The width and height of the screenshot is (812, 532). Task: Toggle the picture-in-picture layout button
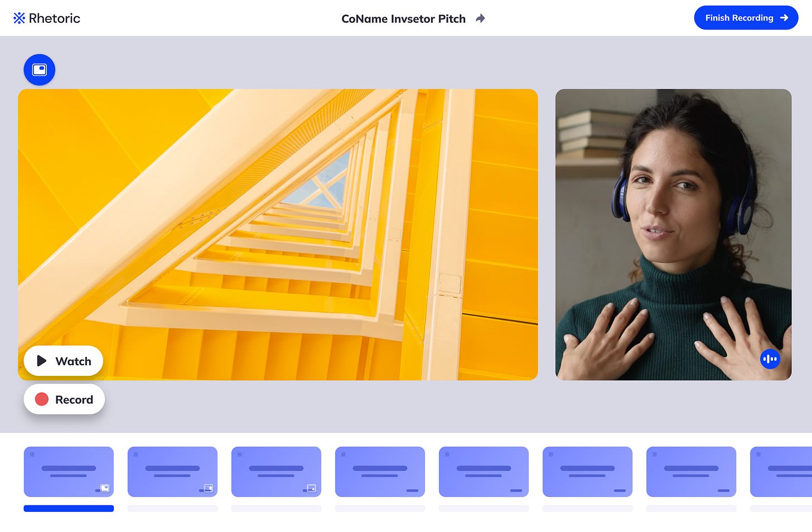(39, 70)
